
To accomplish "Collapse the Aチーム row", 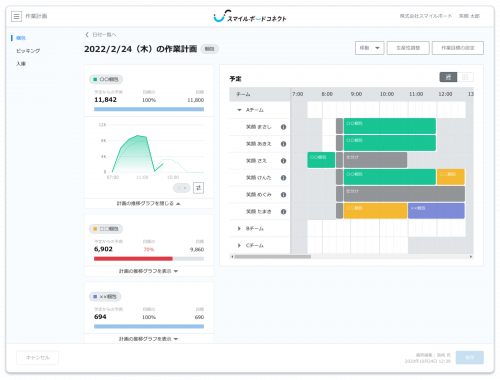I will [239, 110].
